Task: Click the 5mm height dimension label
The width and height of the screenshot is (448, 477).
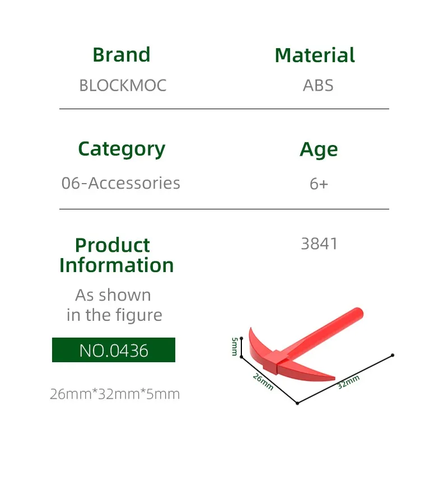Action: tap(235, 347)
